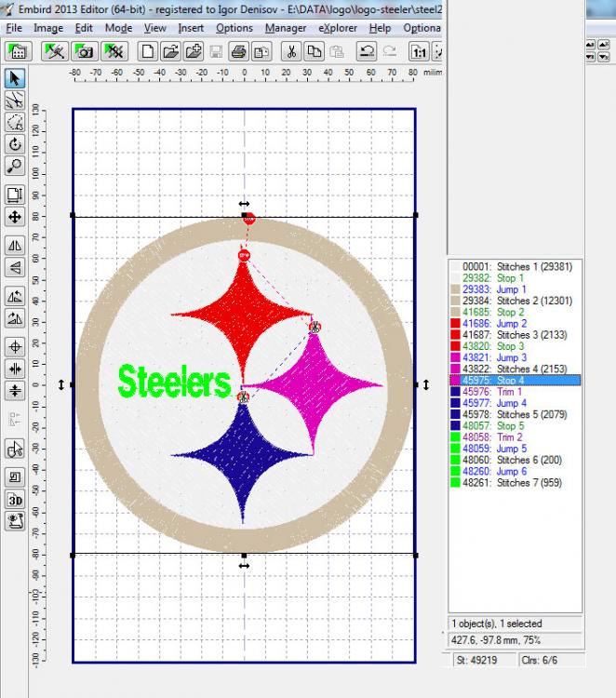Image resolution: width=616 pixels, height=698 pixels.
Task: Click magenta color swatch beside Stitches 4
Action: coord(455,369)
